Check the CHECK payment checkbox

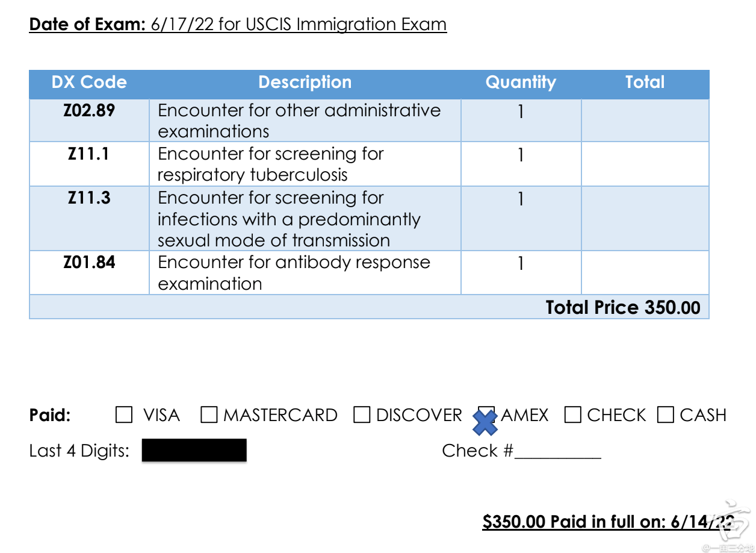tap(573, 415)
